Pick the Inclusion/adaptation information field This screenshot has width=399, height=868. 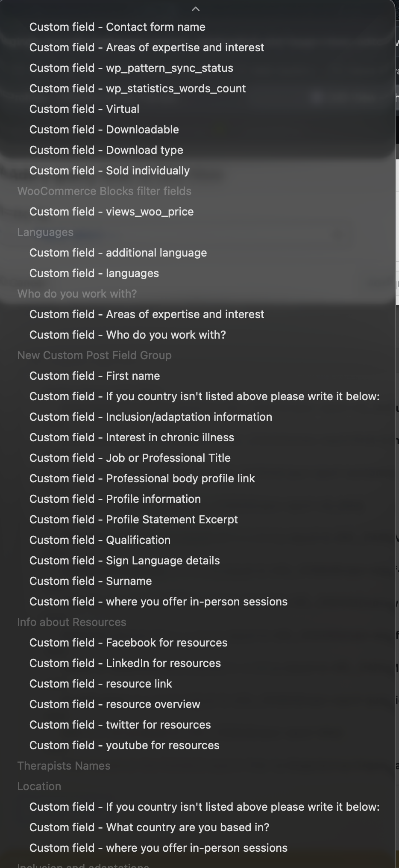pos(150,417)
